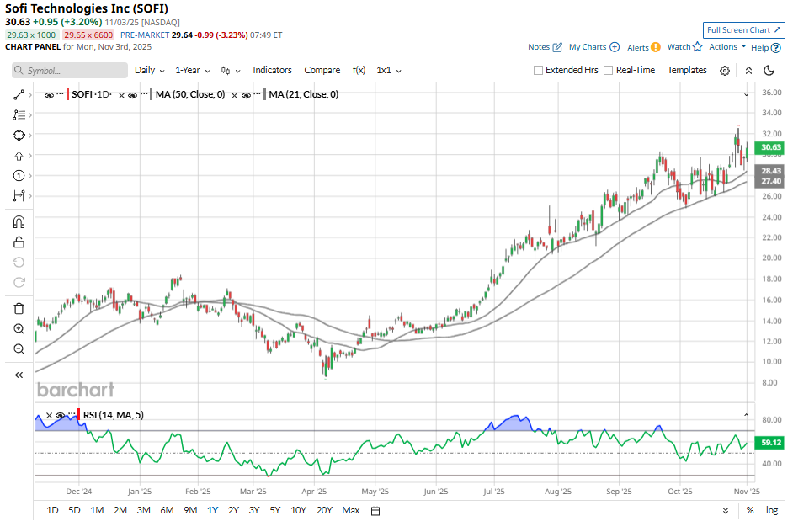This screenshot has width=793, height=532.
Task: Open the Daily frequency dropdown
Action: point(150,71)
